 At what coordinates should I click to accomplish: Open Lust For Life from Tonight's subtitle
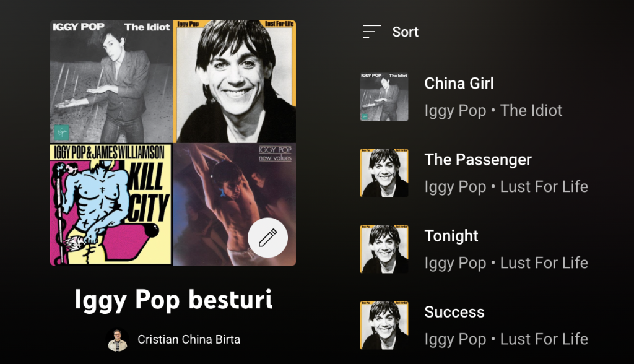pos(544,262)
